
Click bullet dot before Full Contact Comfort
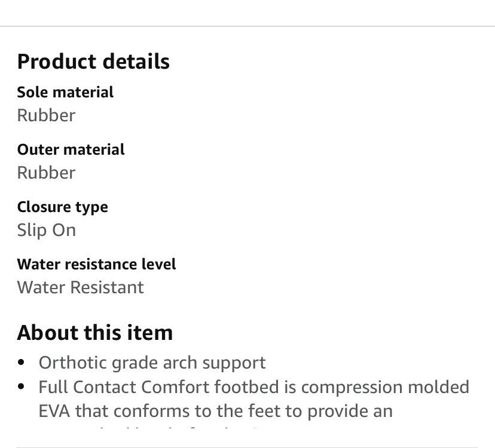coord(21,386)
